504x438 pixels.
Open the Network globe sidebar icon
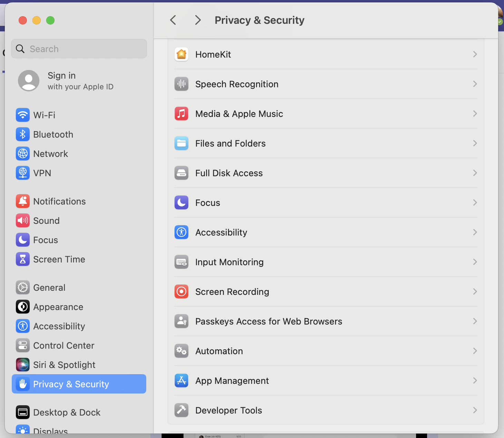[23, 154]
